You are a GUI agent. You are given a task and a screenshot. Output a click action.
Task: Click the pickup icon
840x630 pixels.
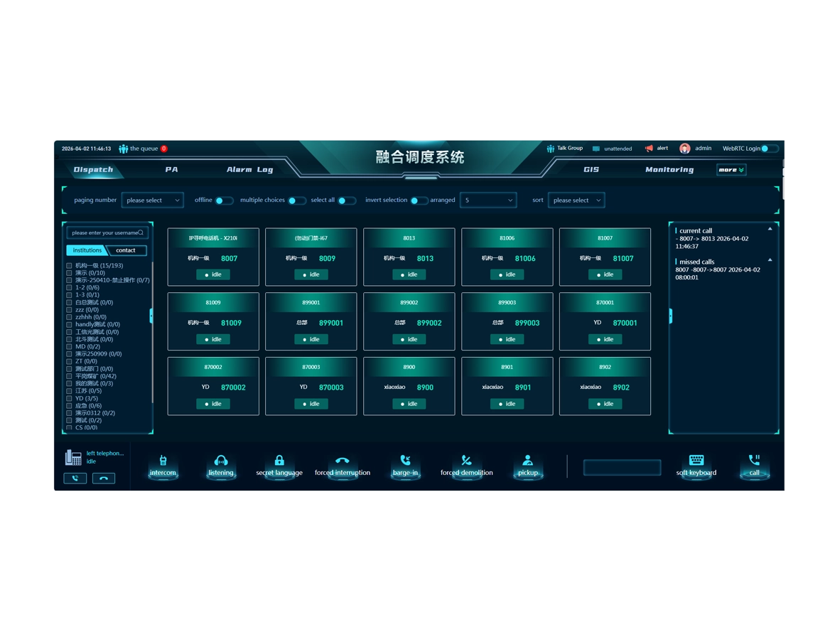(x=527, y=464)
